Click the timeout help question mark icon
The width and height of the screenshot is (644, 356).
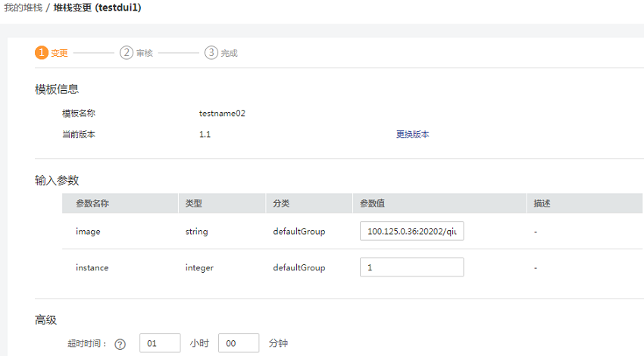click(x=120, y=344)
